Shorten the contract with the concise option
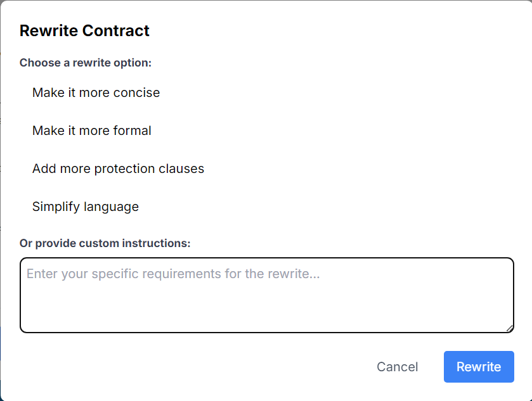The height and width of the screenshot is (401, 532). (x=96, y=92)
